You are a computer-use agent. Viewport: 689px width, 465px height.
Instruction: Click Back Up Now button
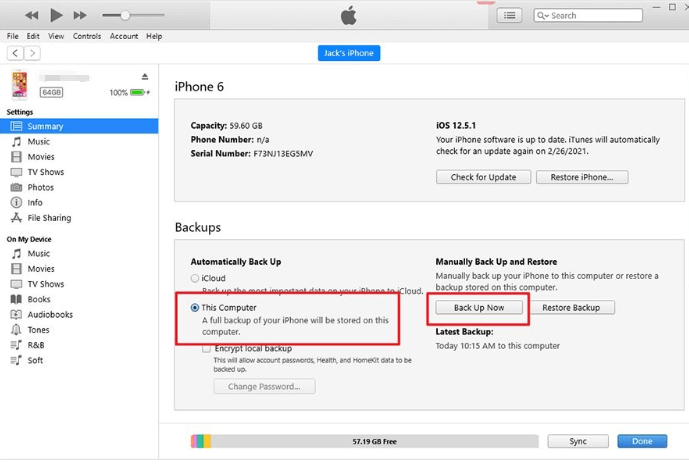479,308
